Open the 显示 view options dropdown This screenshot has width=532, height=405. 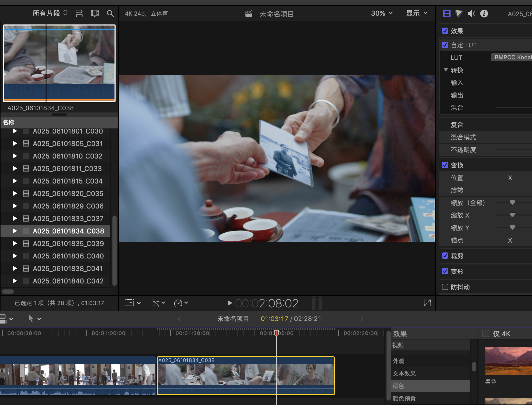pos(417,13)
